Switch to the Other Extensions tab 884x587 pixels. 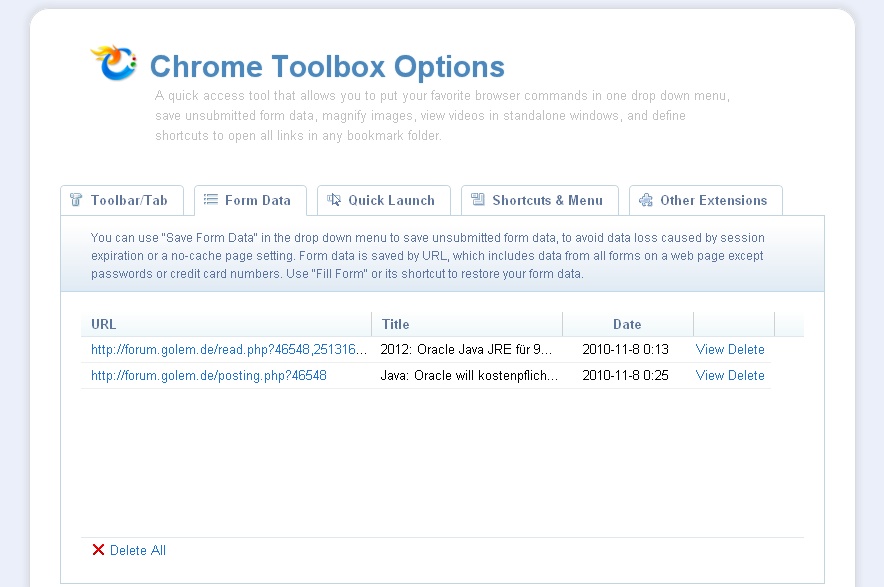tap(705, 199)
